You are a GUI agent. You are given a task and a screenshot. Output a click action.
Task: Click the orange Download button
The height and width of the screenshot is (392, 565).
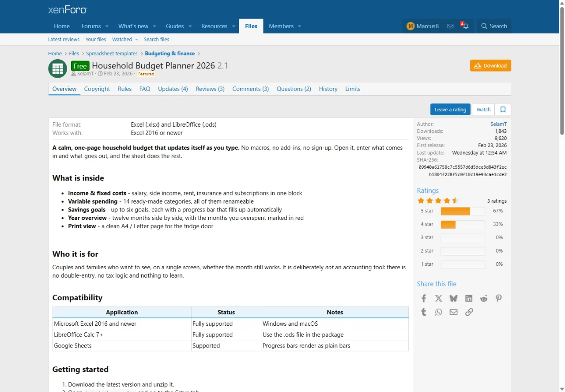490,65
